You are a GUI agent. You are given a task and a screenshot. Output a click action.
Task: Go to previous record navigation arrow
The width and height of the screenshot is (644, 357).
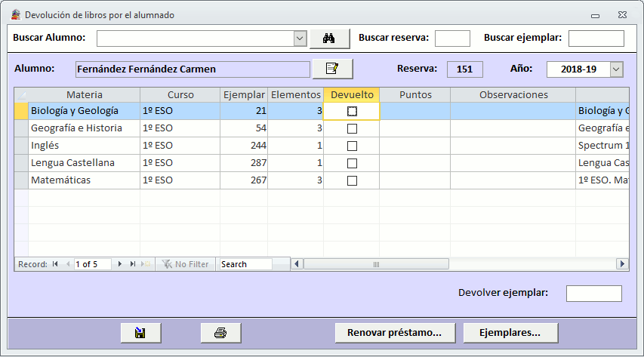coord(68,264)
